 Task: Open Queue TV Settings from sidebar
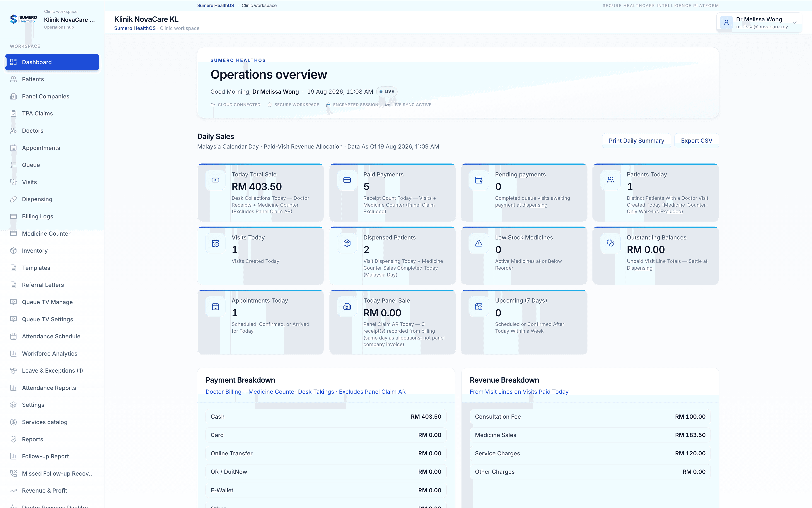[52, 319]
